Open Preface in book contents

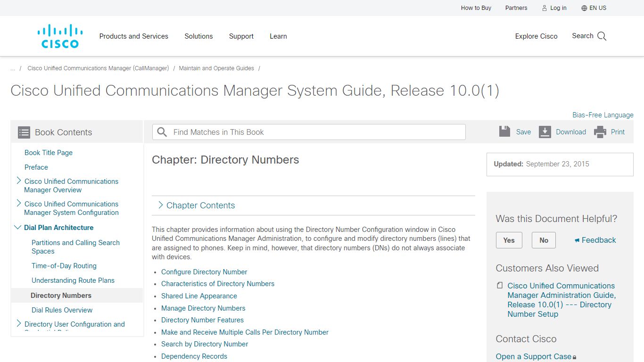(x=36, y=167)
